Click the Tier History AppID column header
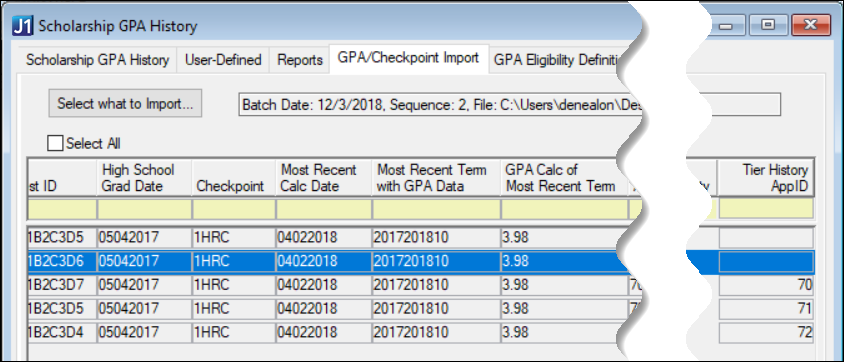Screen dimensions: 844x362 point(765,178)
